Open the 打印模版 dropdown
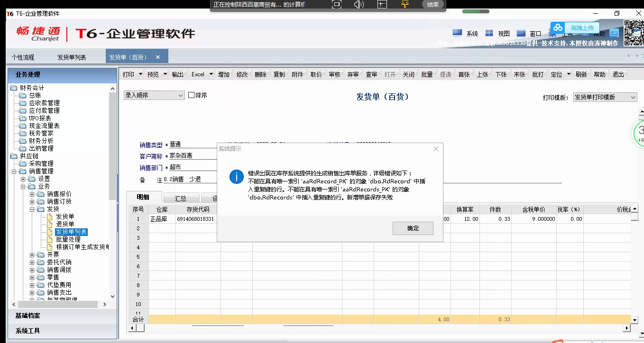644x343 pixels. point(605,97)
